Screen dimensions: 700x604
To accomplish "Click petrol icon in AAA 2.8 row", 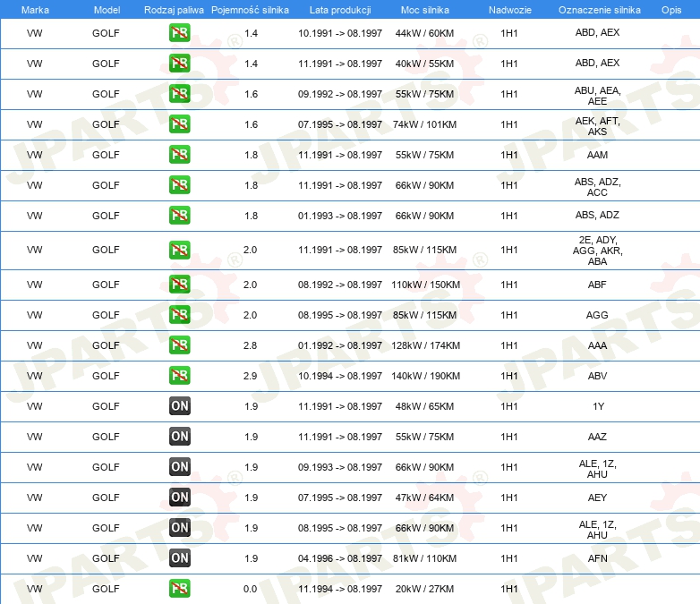I will pos(179,345).
